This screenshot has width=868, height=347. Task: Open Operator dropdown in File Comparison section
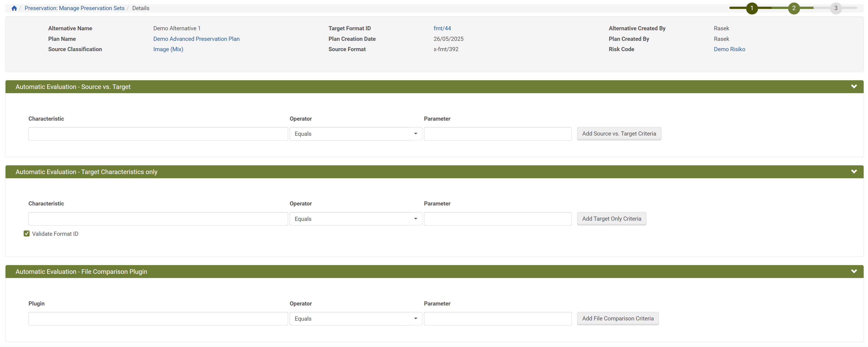pos(356,318)
